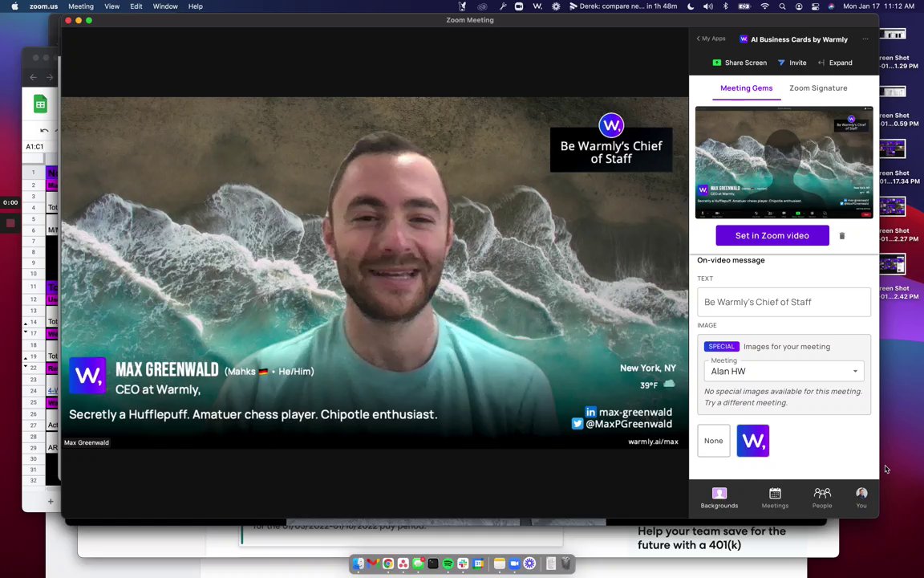Click Google Sheets icon in background window
Viewport: 924px width, 578px height.
[40, 104]
